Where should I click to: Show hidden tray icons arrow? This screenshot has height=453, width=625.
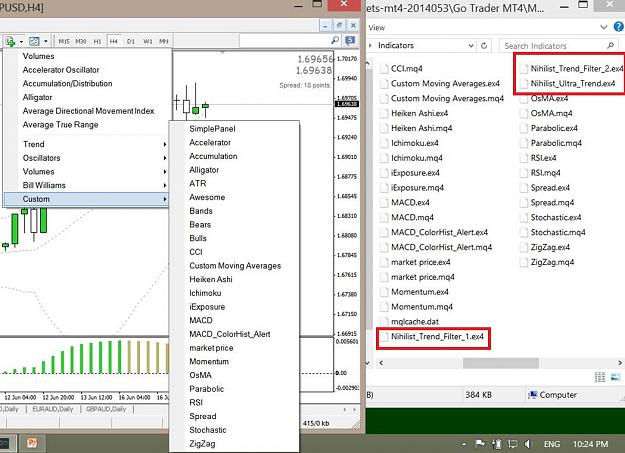click(x=464, y=444)
